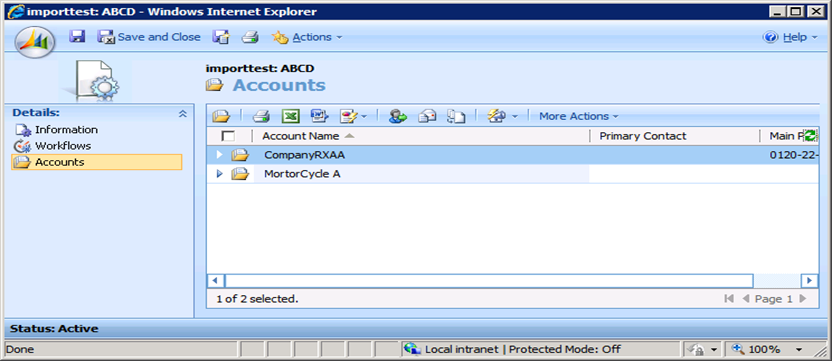The image size is (832, 361).
Task: Click the Microsoft Dynamics CRM orb button
Action: pos(34,41)
